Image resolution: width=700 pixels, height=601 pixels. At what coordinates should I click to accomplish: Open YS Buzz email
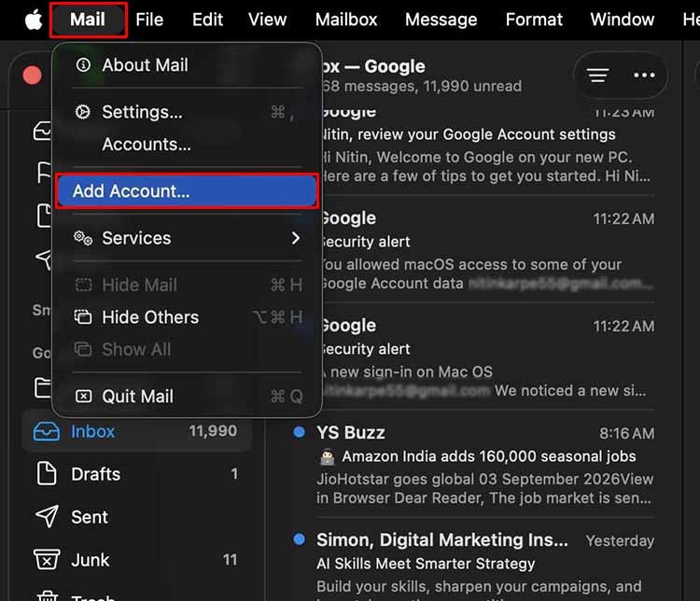[x=474, y=465]
